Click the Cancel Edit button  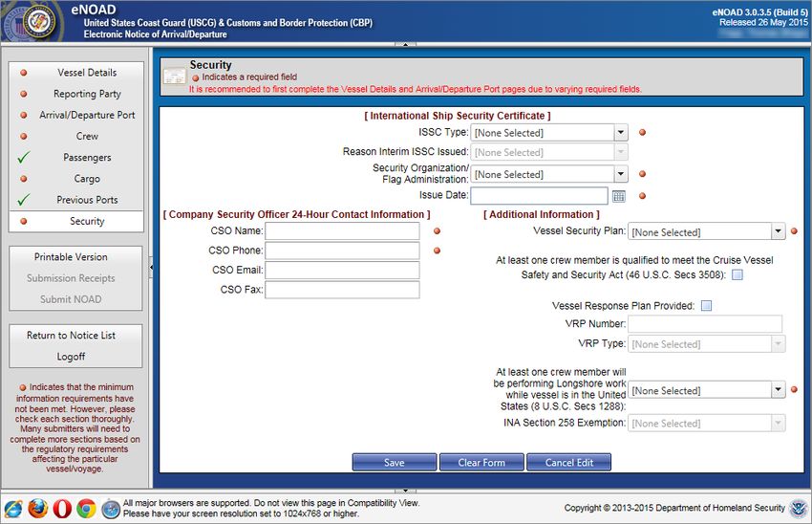click(568, 462)
